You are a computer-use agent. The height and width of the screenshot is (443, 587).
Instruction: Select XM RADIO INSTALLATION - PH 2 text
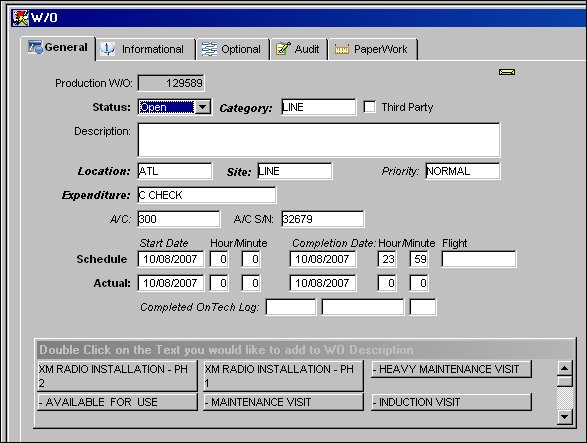click(117, 376)
